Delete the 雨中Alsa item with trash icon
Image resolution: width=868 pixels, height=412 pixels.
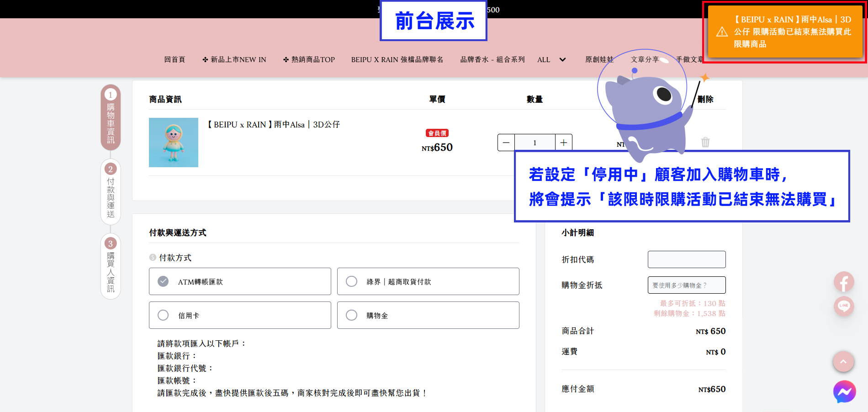705,142
